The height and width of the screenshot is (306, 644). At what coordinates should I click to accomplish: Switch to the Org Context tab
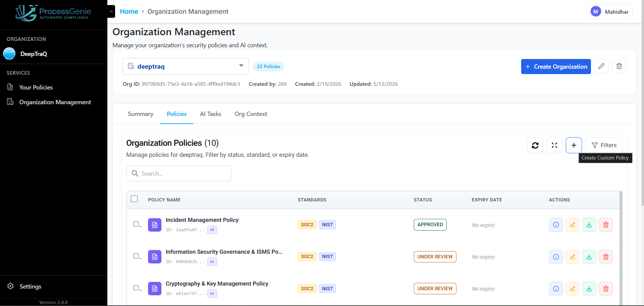[251, 114]
